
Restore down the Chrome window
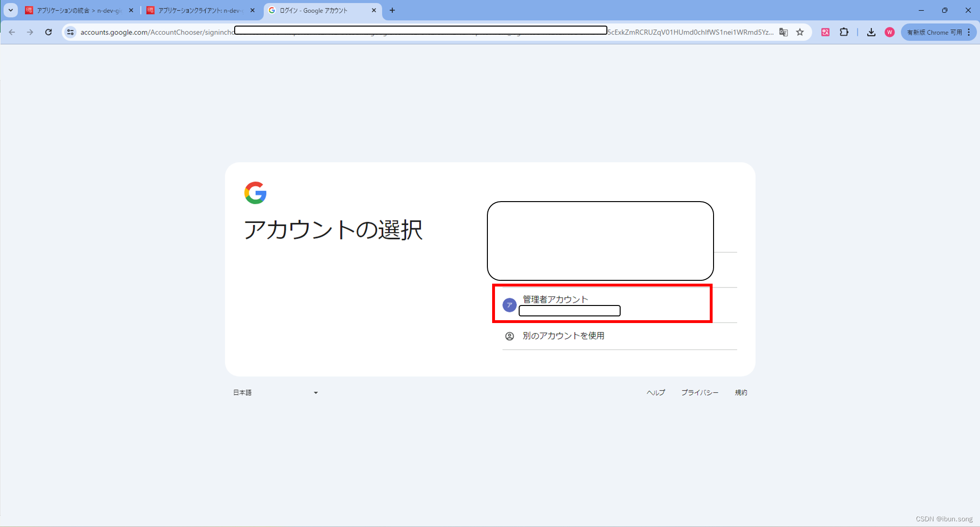(944, 10)
